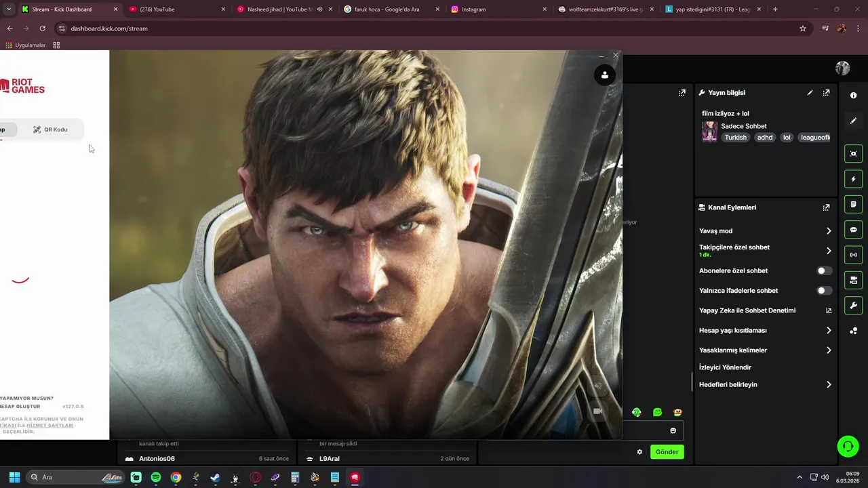Select QR Kodu login tab
Viewport: 868px width, 488px height.
click(50, 129)
